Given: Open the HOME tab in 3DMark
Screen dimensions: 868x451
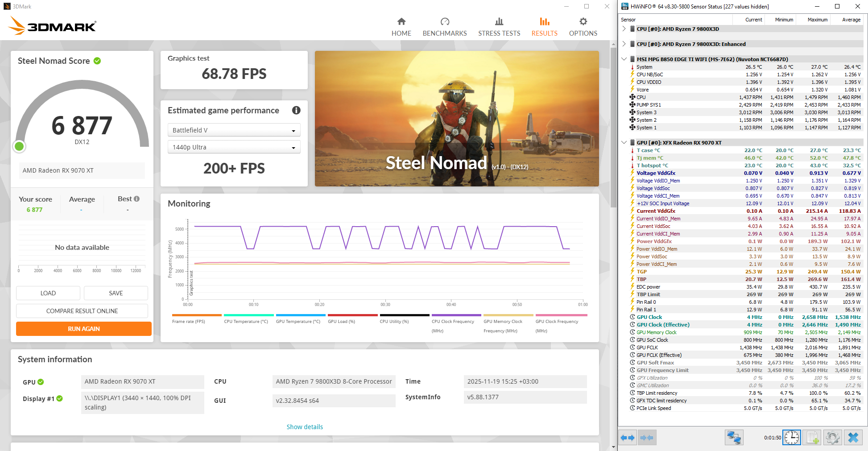Looking at the screenshot, I should [x=401, y=27].
